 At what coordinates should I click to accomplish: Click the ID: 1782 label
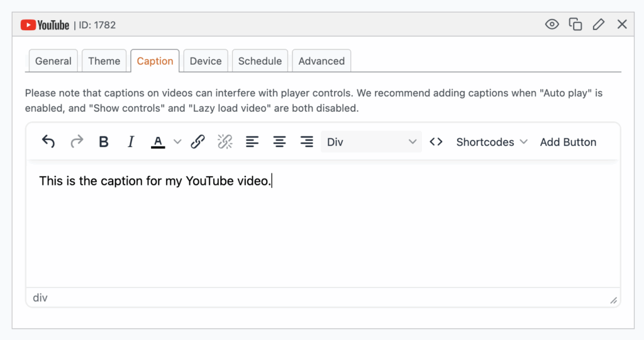(97, 25)
